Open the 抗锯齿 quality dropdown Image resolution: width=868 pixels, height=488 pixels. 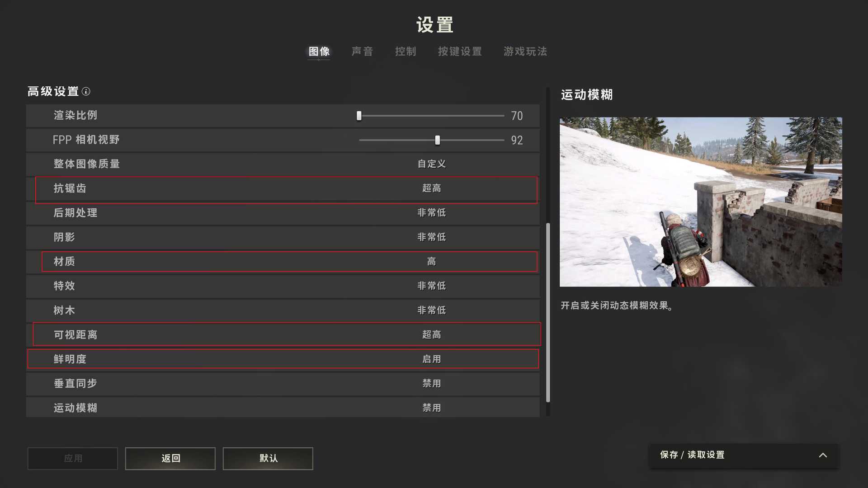pos(431,188)
